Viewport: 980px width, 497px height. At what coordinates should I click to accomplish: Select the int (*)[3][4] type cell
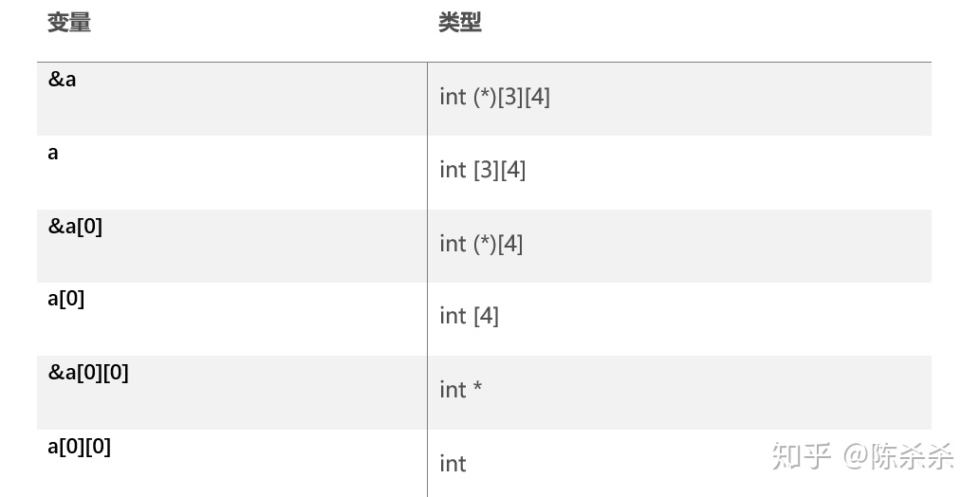[494, 97]
